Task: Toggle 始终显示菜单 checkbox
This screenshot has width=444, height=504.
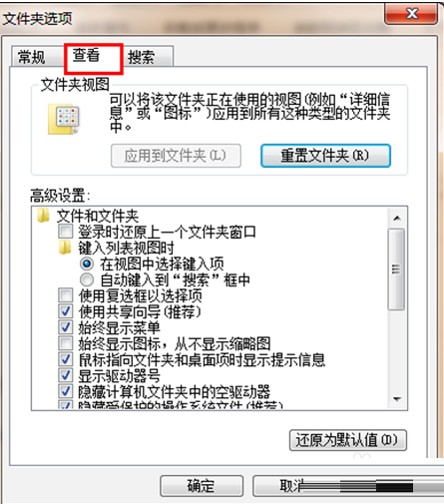Action: pyautogui.click(x=66, y=327)
